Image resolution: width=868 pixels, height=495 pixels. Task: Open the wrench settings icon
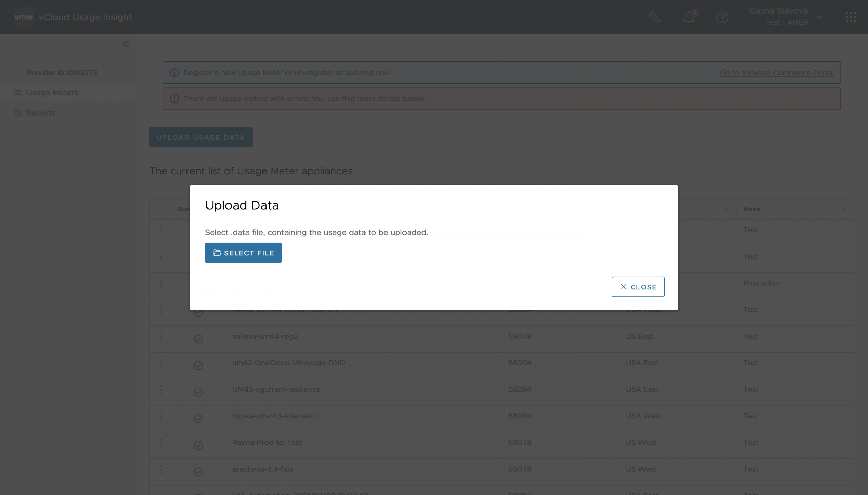click(654, 17)
